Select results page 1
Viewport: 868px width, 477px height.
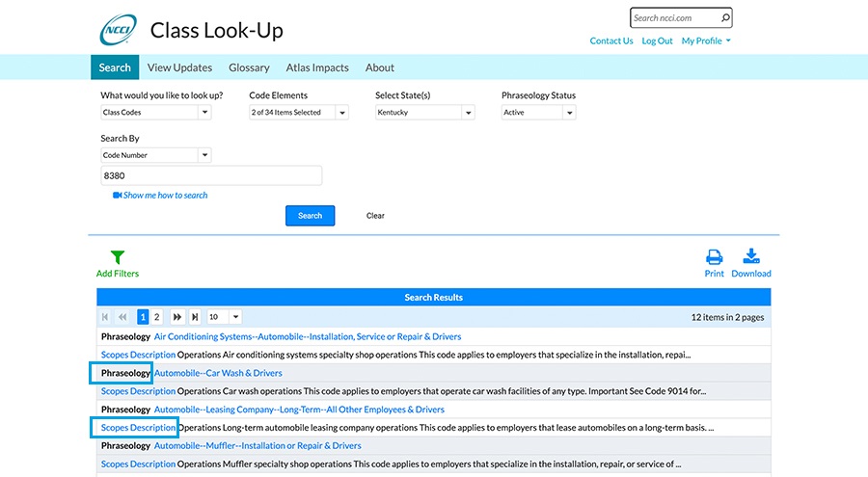click(x=143, y=317)
